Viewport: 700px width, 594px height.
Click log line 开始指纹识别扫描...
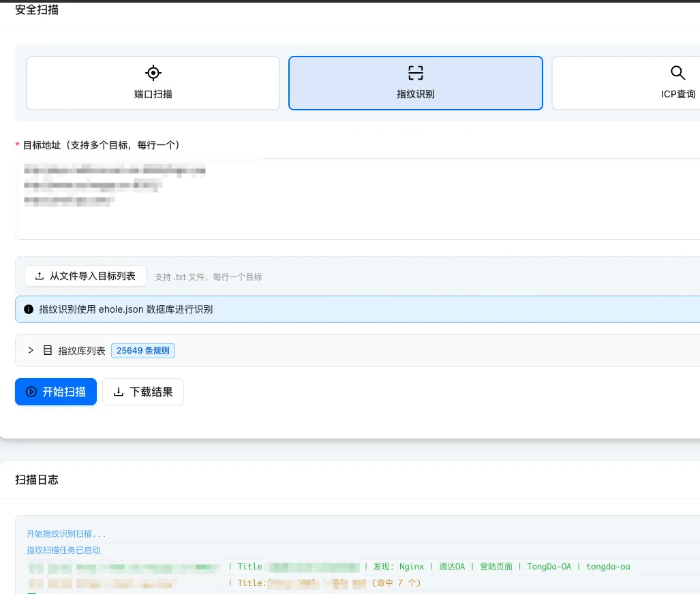pyautogui.click(x=66, y=534)
